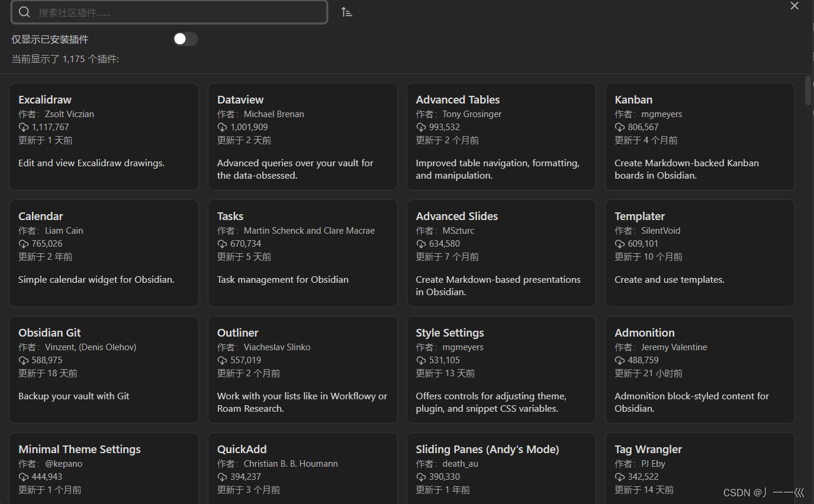Click author name Michael Brenan

click(274, 114)
